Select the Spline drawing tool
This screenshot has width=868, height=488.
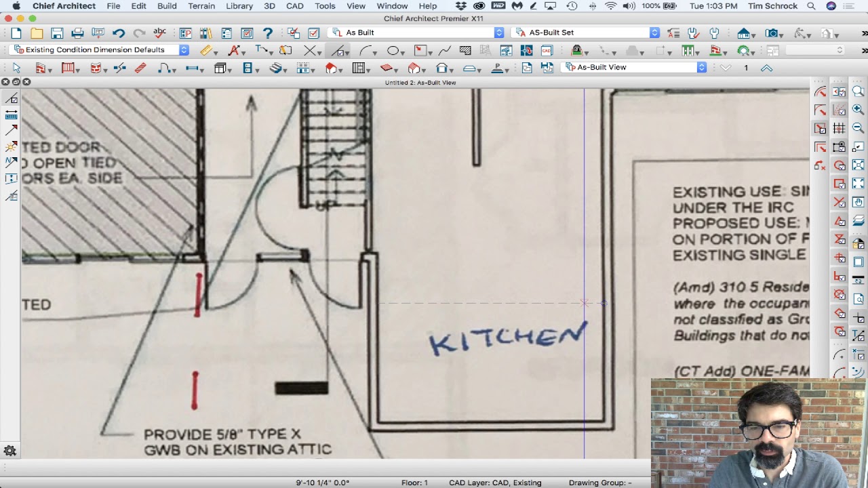point(445,50)
